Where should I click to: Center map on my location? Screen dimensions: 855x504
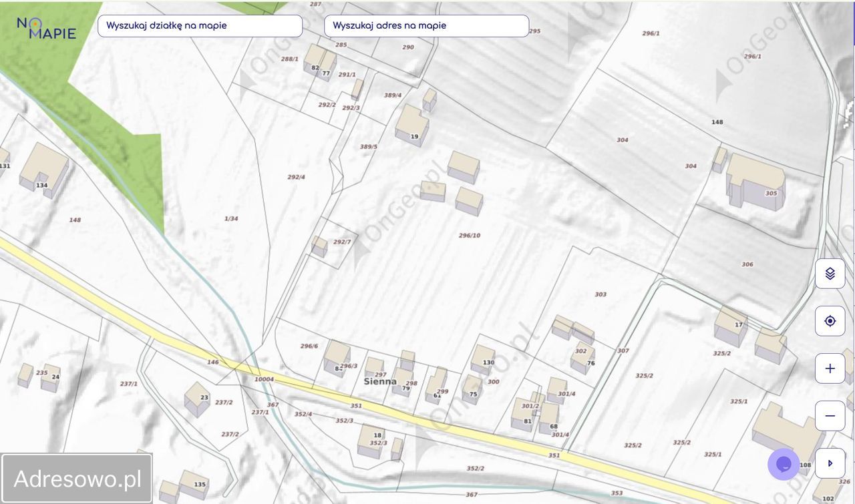click(x=830, y=321)
